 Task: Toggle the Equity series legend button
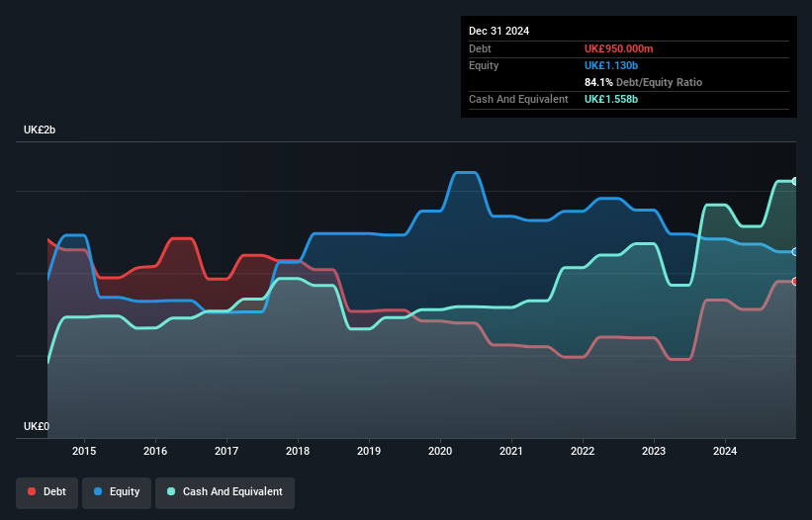coord(117,492)
